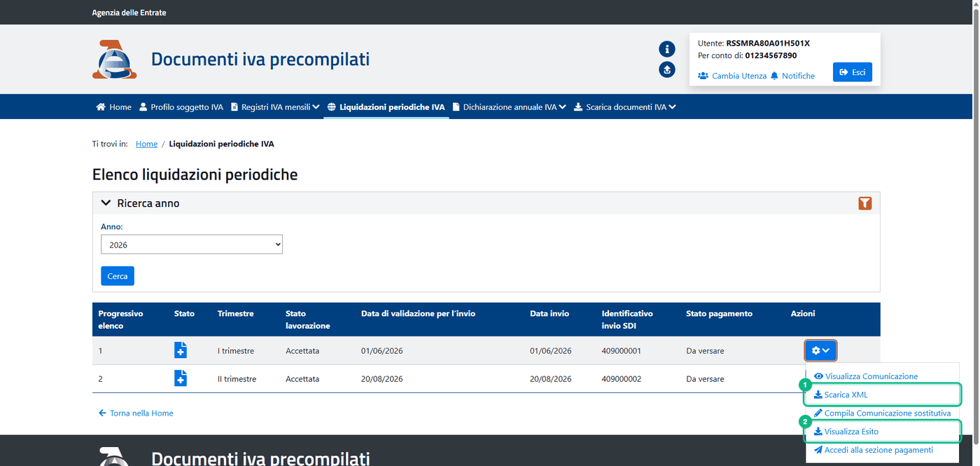This screenshot has height=466, width=980.
Task: Choose Visualizza Esito from actions menu
Action: pos(846,432)
